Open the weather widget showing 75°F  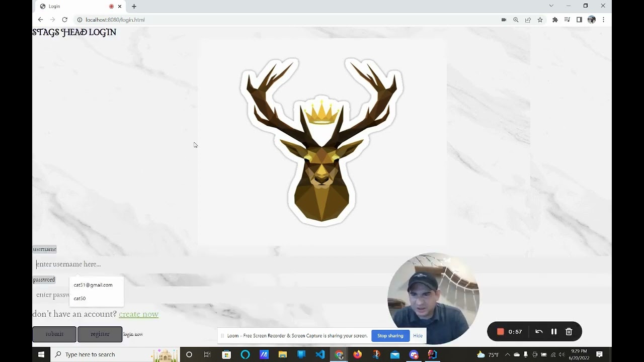pyautogui.click(x=488, y=354)
